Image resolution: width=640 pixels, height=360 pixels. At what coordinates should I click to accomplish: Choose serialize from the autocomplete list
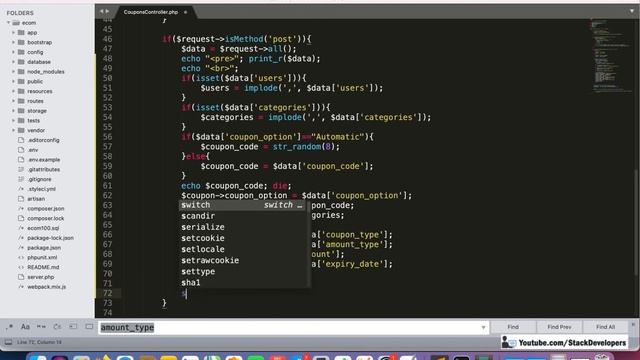[x=243, y=227]
